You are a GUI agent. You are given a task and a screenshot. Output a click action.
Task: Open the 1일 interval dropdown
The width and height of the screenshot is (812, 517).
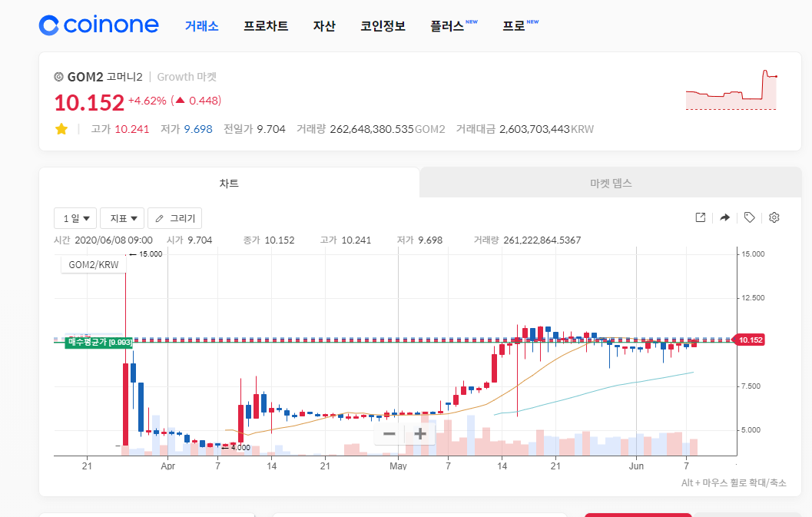point(75,218)
